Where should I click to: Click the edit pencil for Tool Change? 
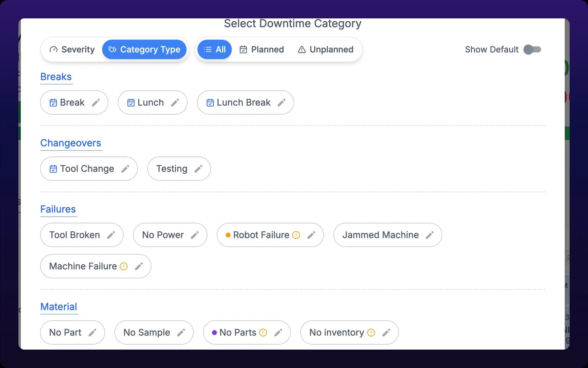125,169
